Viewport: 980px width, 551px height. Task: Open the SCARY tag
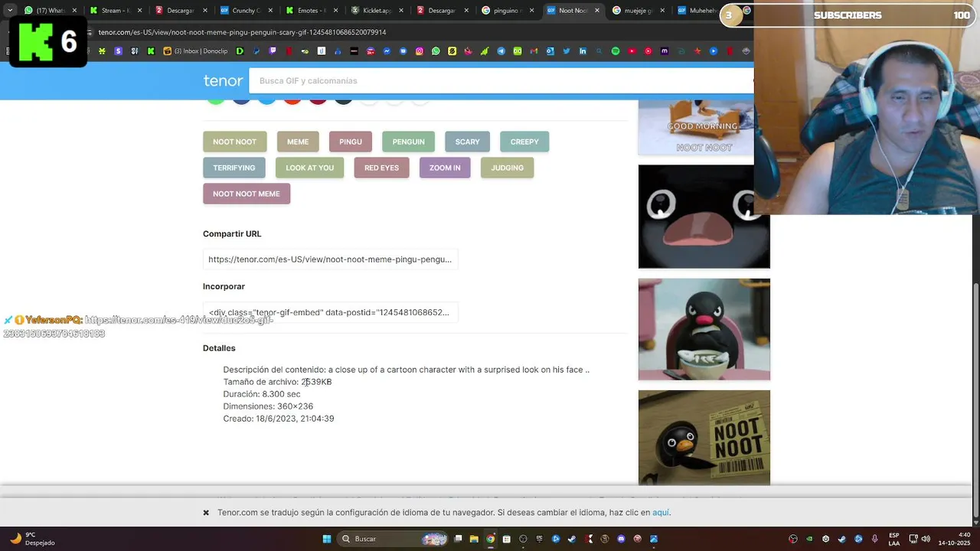[467, 142]
